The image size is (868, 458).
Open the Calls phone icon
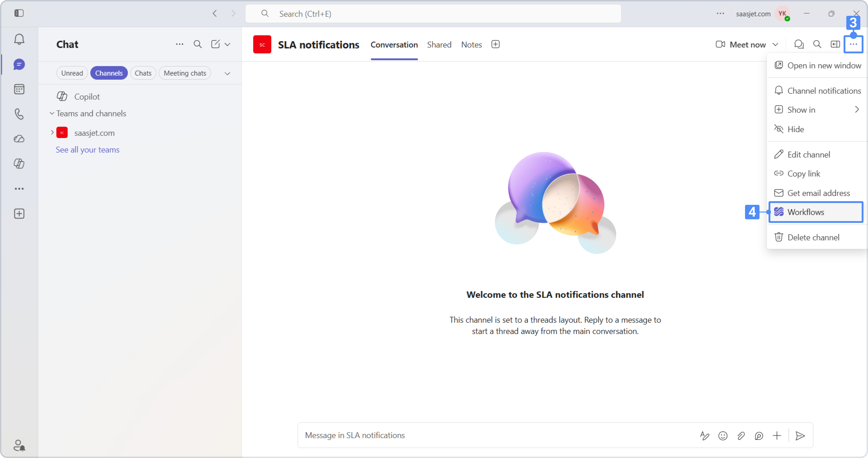click(19, 114)
